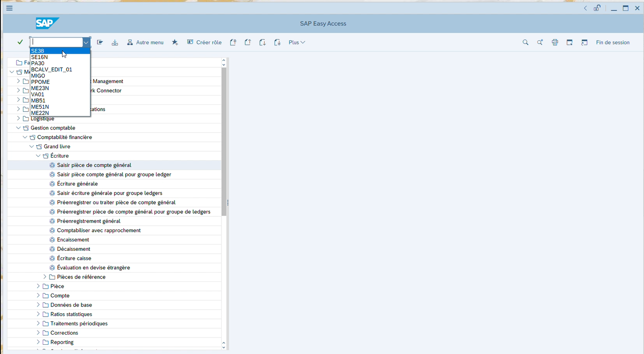Select MB51 from command history list

[60, 100]
